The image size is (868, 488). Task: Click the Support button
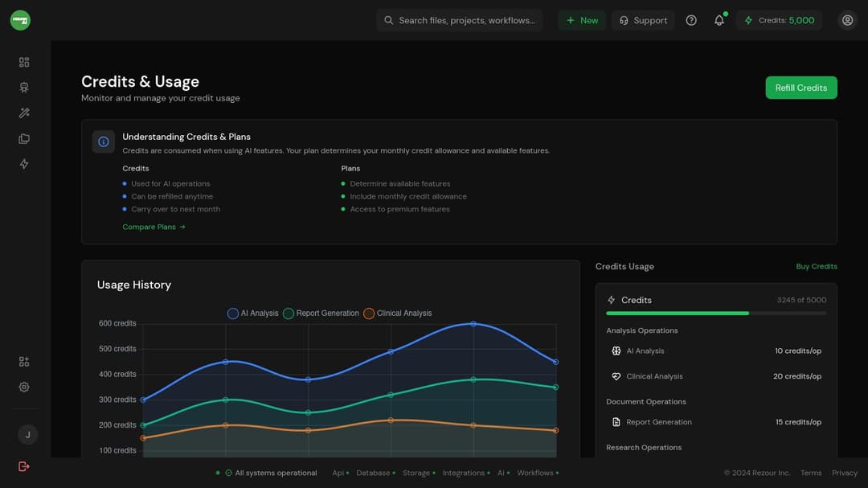[643, 20]
